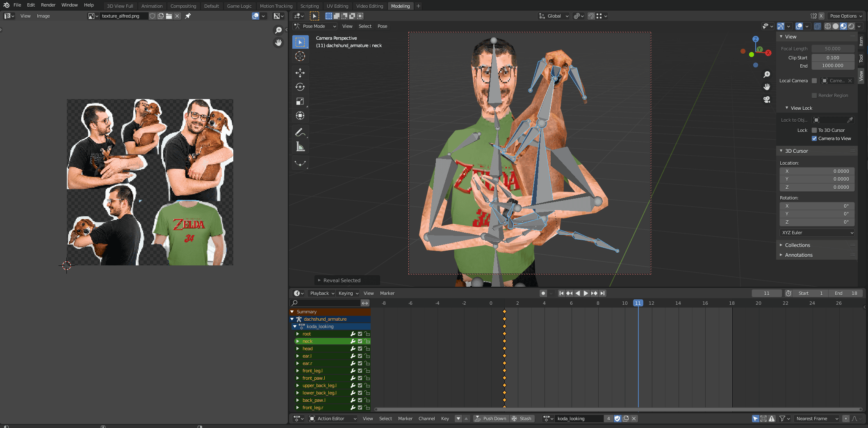Enable Lock To 3D Cursor checkbox
The height and width of the screenshot is (428, 868).
[x=814, y=130]
